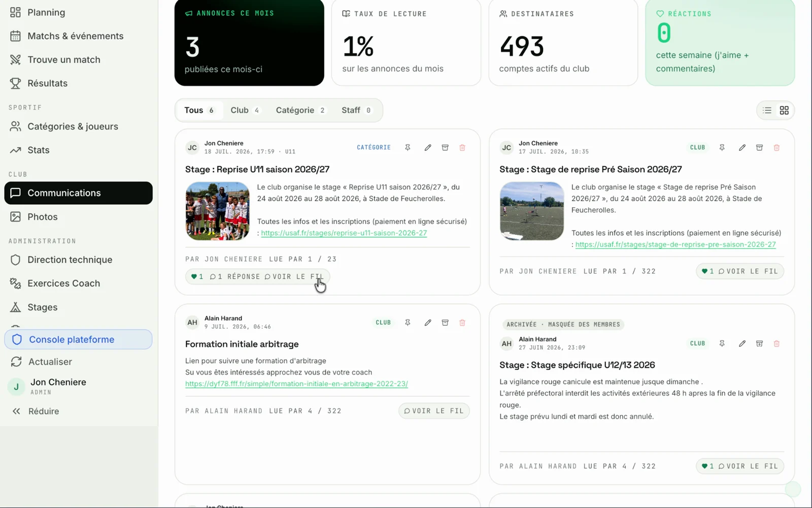This screenshot has height=508, width=812.
Task: Open the Pré Saison field photo thumbnail
Action: pyautogui.click(x=532, y=211)
